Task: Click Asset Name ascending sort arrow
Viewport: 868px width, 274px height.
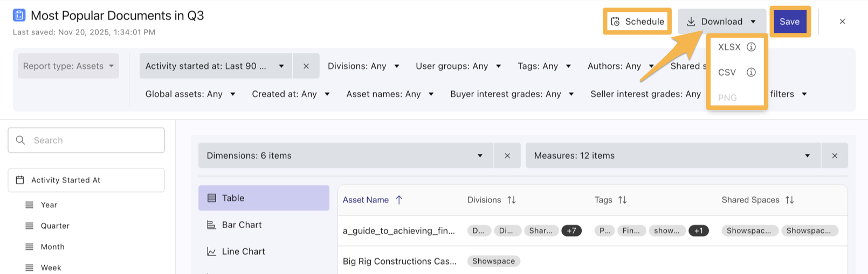Action: 399,200
